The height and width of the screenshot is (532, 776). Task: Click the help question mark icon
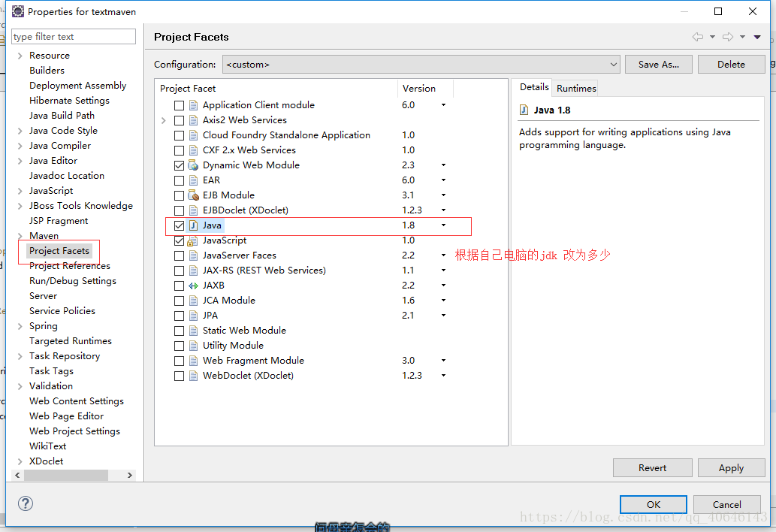click(x=26, y=503)
